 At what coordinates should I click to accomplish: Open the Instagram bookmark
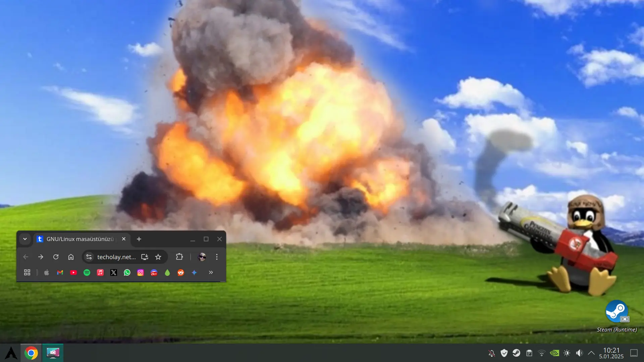click(141, 273)
